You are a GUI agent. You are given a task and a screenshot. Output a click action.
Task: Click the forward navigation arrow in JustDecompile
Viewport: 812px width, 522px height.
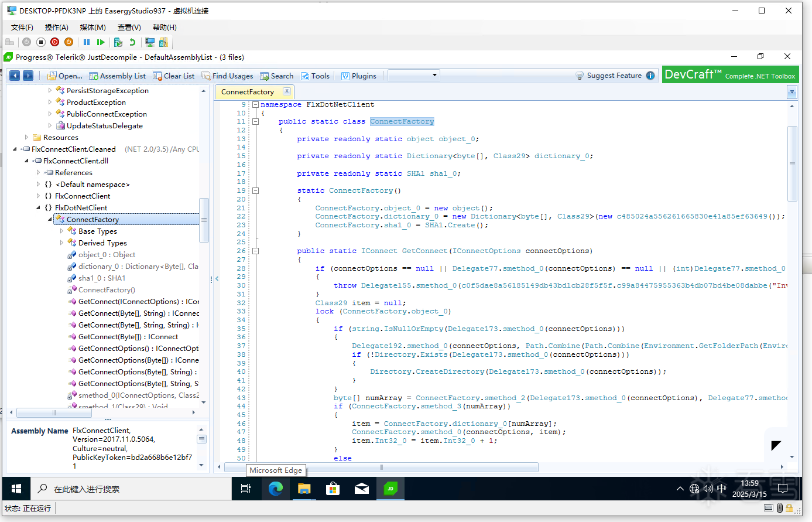point(28,76)
